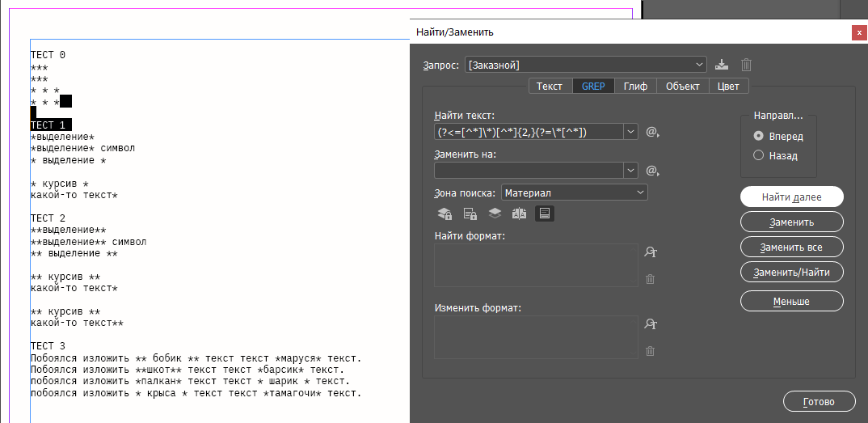The image size is (868, 423).
Task: Expand the Найти текст history dropdown arrow
Action: tap(630, 132)
